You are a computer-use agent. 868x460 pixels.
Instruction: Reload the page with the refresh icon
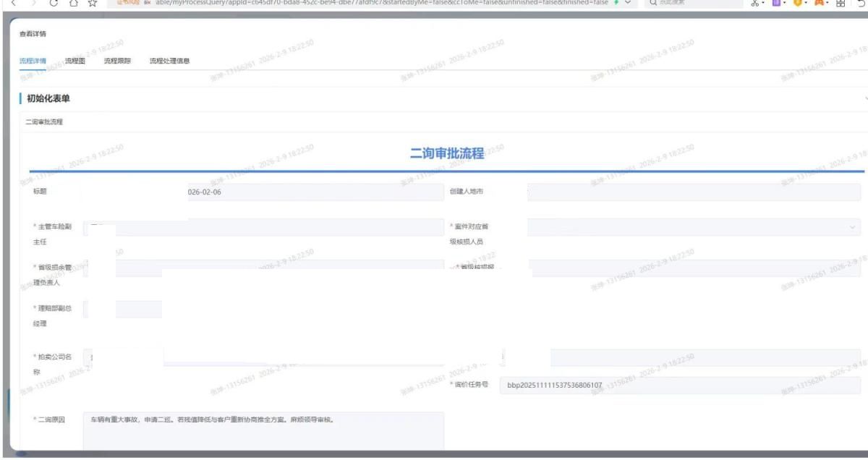point(53,4)
